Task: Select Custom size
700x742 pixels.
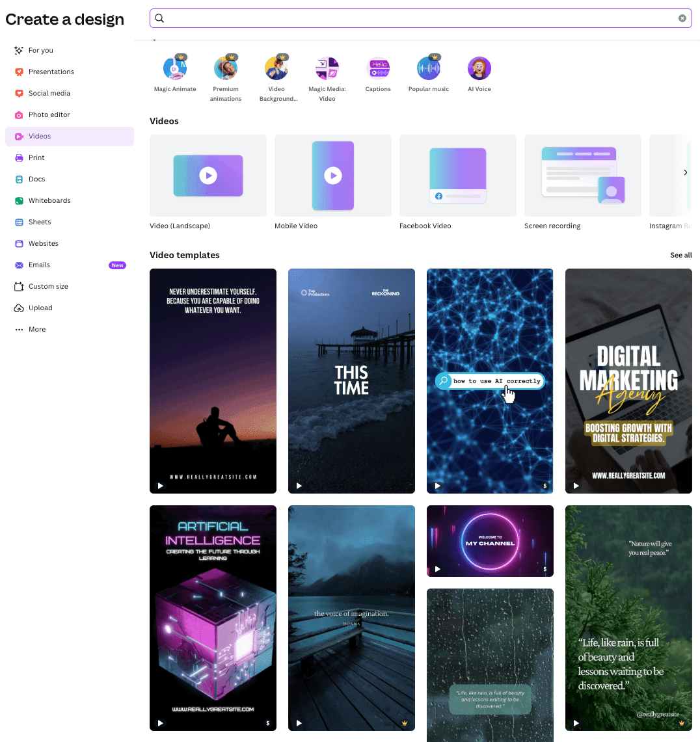Action: point(49,286)
